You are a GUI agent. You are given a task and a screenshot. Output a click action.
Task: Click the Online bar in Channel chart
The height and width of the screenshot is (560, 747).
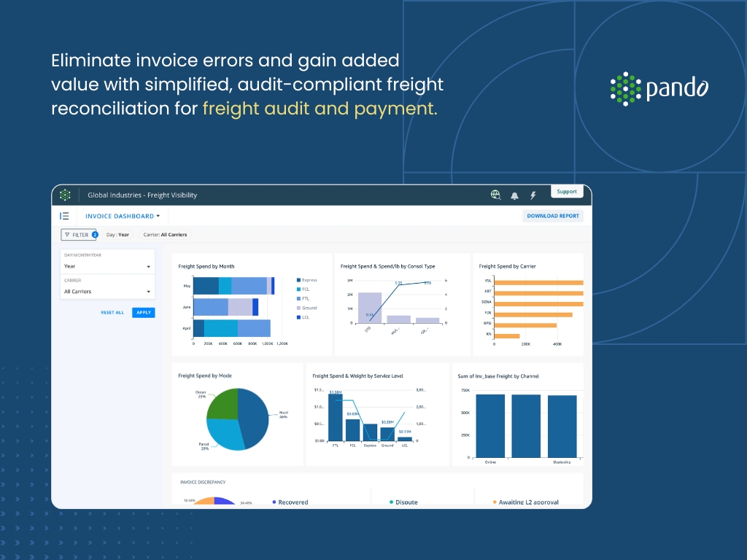pyautogui.click(x=490, y=426)
